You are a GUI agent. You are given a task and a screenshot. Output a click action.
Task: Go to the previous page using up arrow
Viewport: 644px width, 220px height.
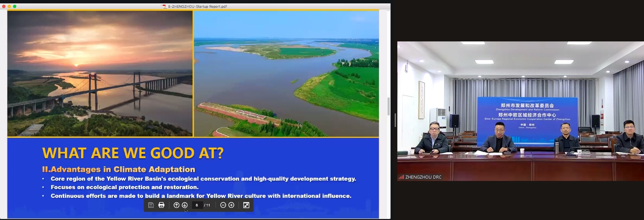(176, 205)
